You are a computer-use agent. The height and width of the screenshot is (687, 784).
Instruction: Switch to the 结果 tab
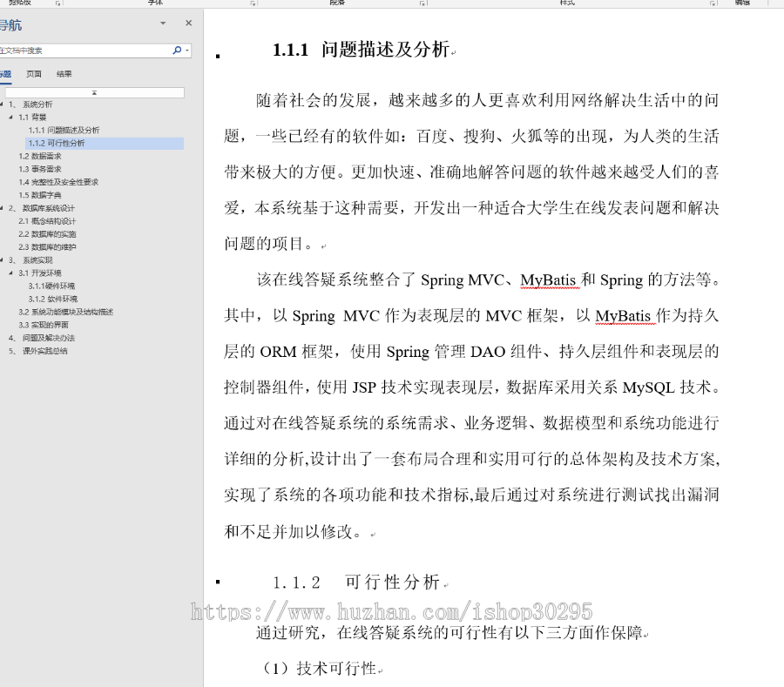[x=64, y=73]
